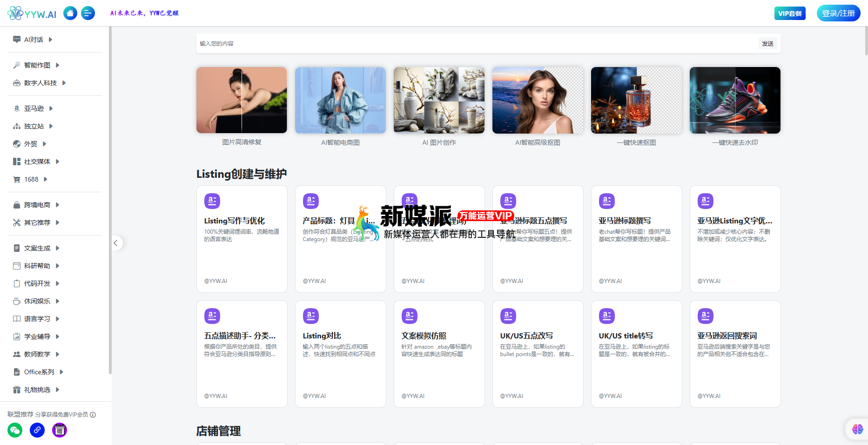868x445 pixels.
Task: Collapse the sidebar with the chevron handle
Action: (116, 243)
